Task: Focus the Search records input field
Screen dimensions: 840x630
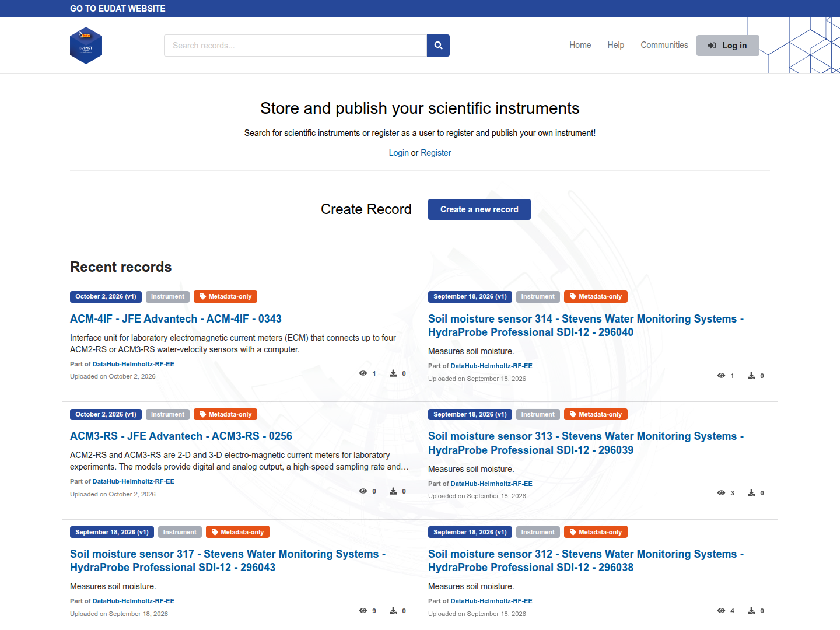Action: 296,45
